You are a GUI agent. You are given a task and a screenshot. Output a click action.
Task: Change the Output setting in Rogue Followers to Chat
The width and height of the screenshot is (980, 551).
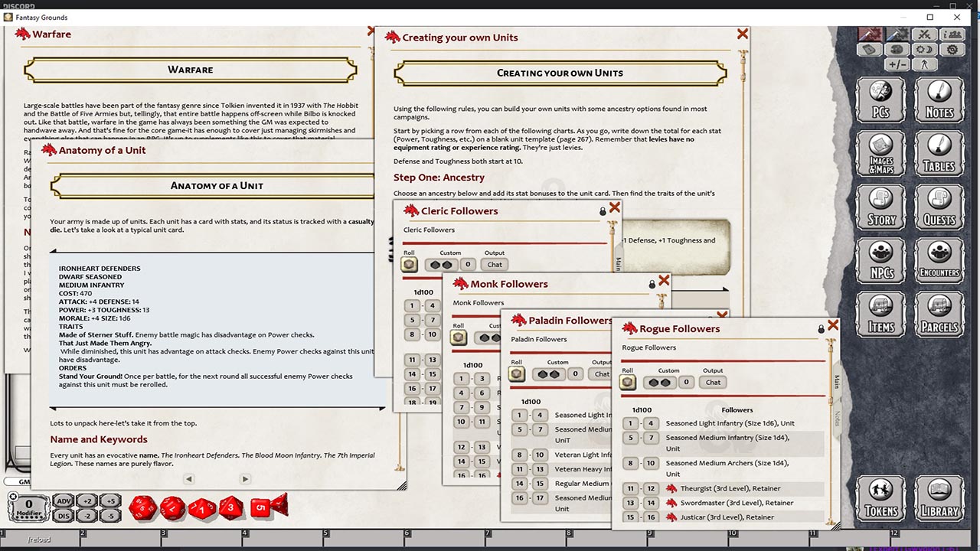713,382
